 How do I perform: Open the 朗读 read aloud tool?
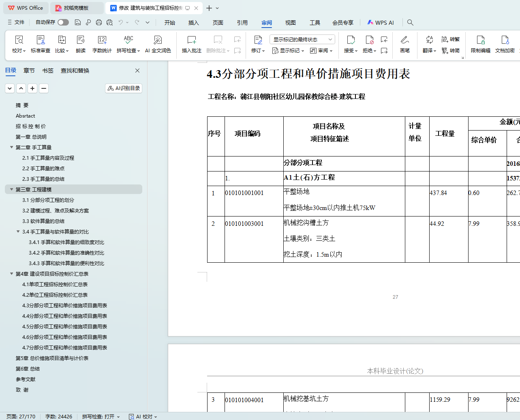click(x=81, y=40)
